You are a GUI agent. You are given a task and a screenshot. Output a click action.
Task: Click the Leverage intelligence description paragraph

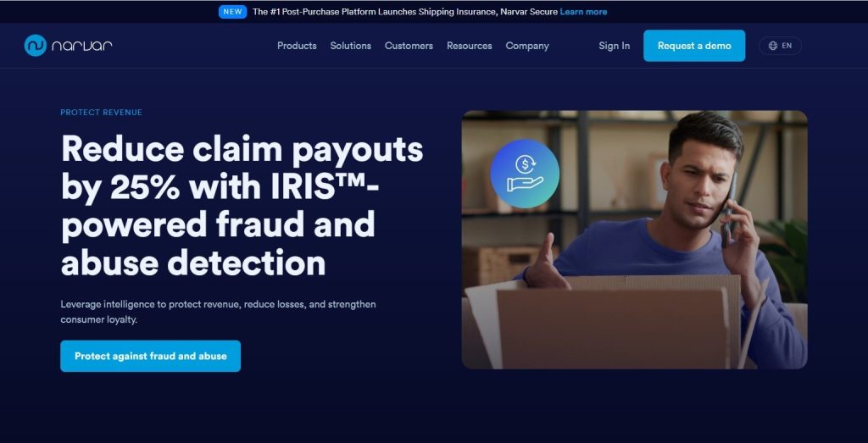click(218, 312)
